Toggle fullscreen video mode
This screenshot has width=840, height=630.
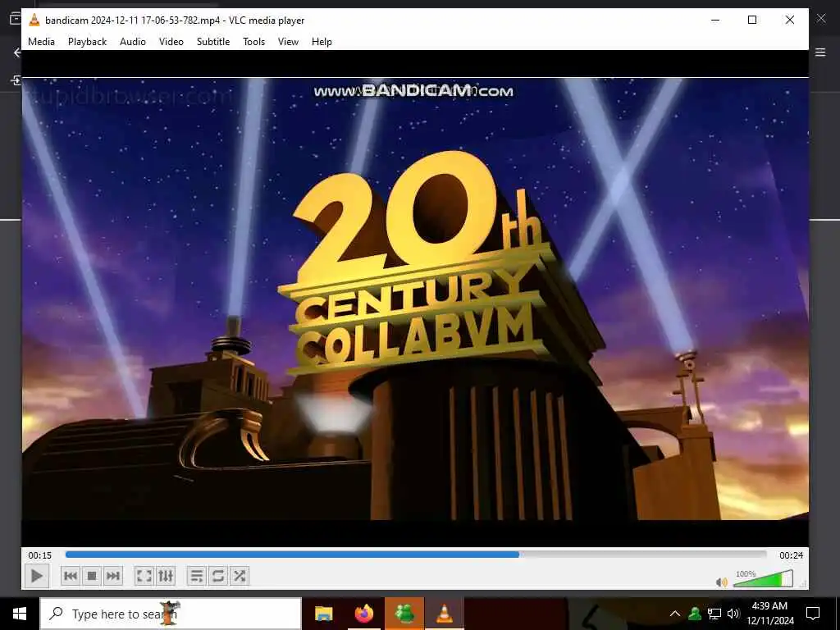coord(144,576)
